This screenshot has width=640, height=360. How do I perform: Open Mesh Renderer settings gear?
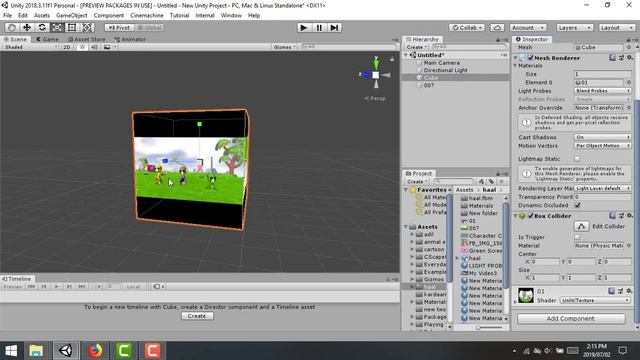(x=630, y=58)
